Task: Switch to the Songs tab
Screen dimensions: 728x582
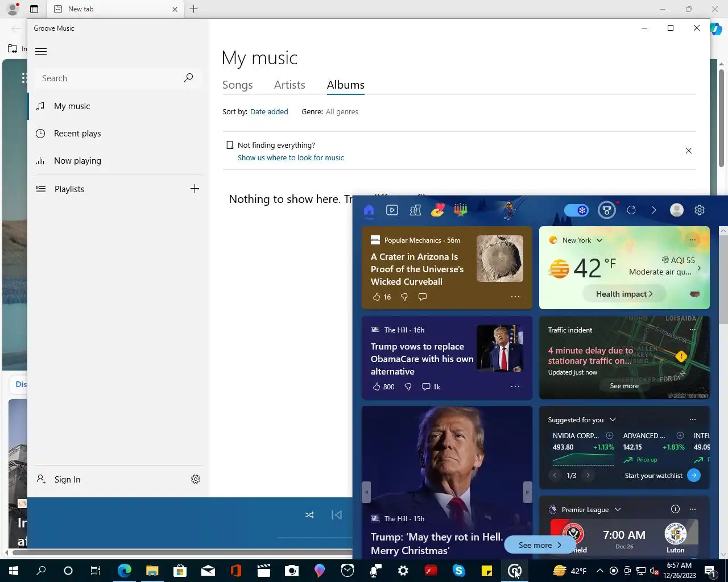Action: coord(237,85)
